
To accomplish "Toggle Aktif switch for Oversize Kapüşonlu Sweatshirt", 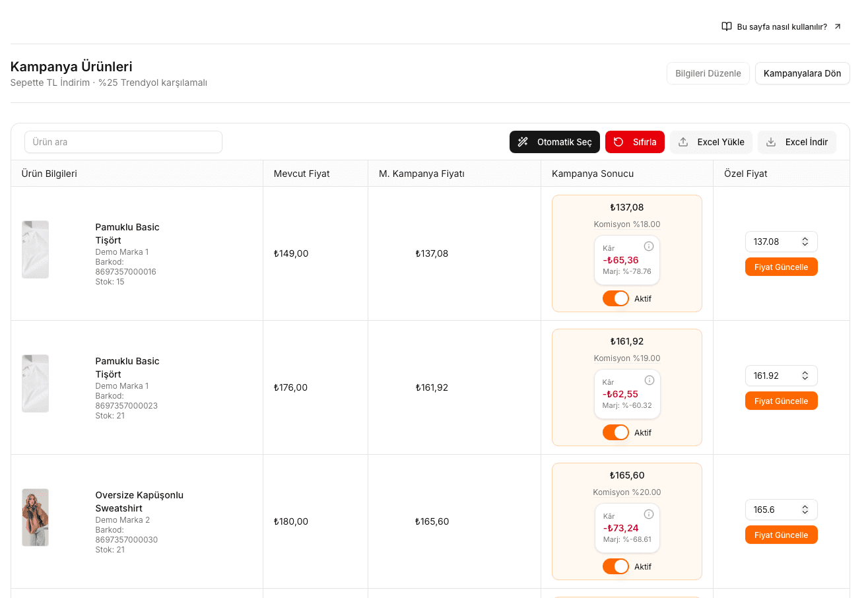I will pos(616,566).
